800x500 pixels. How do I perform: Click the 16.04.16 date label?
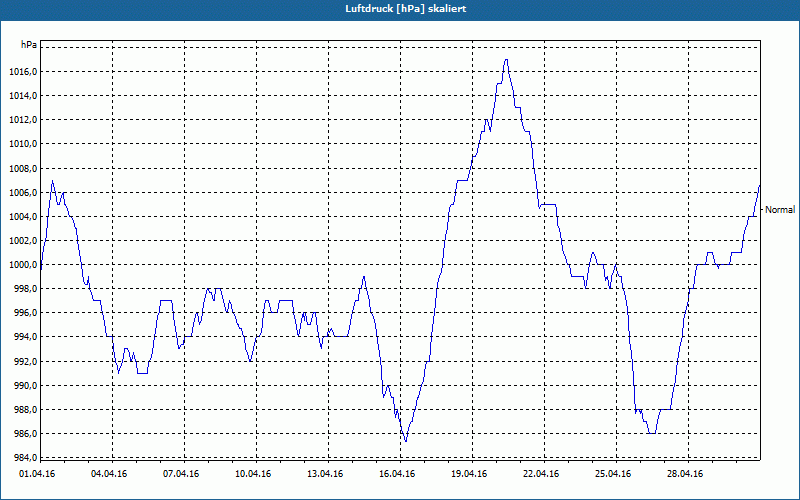coord(397,474)
